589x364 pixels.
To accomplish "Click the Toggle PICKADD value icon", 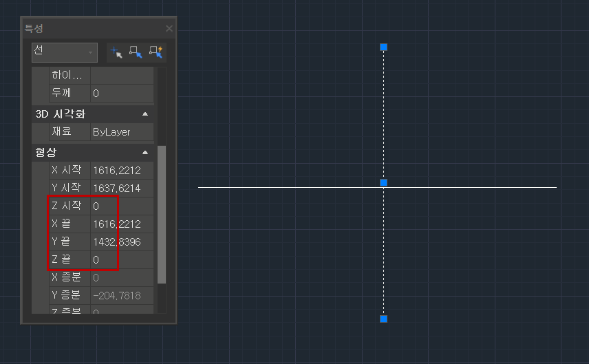I will coord(116,52).
